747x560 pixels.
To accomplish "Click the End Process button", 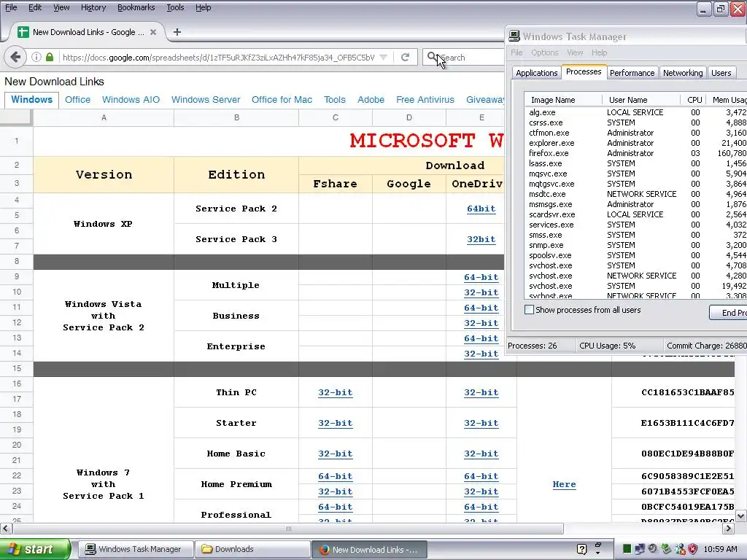I will 728,312.
